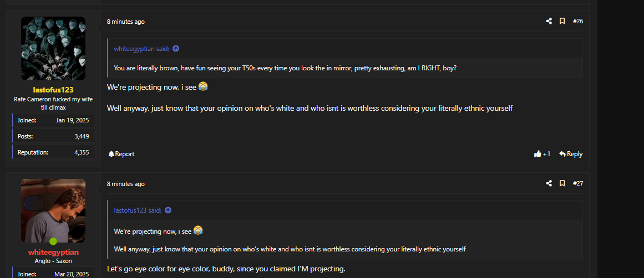644x278 pixels.
Task: Jump to whiteegyptian's quoted post via arrow
Action: click(x=176, y=49)
